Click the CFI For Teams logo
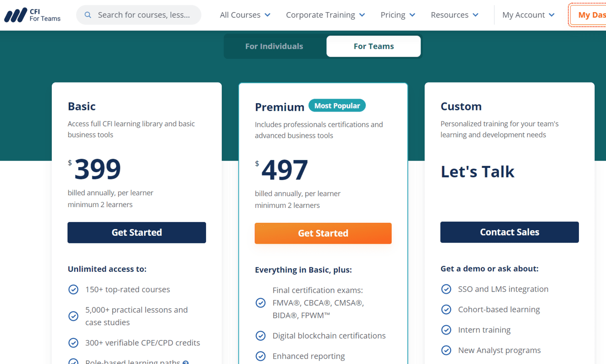The image size is (606, 364). 32,15
